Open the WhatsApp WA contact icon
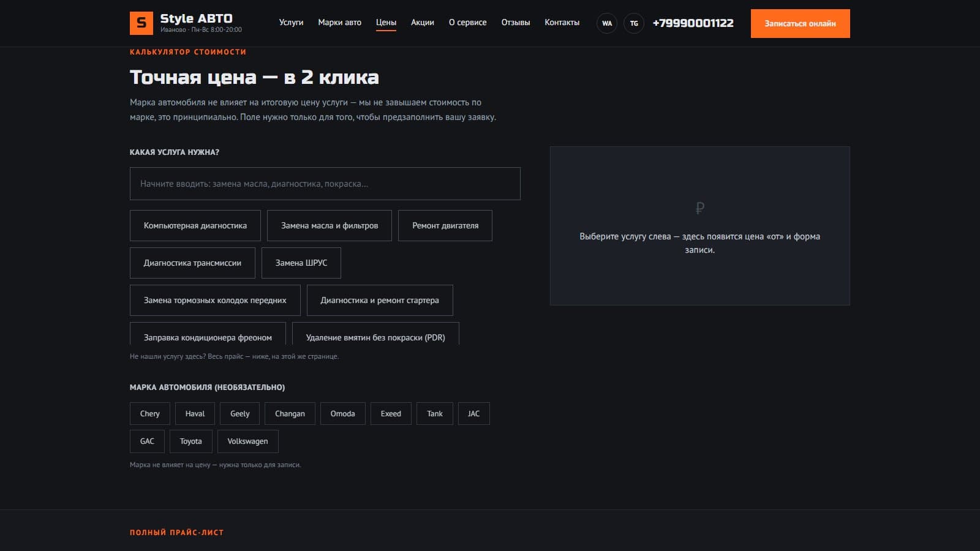The width and height of the screenshot is (980, 551). [607, 23]
